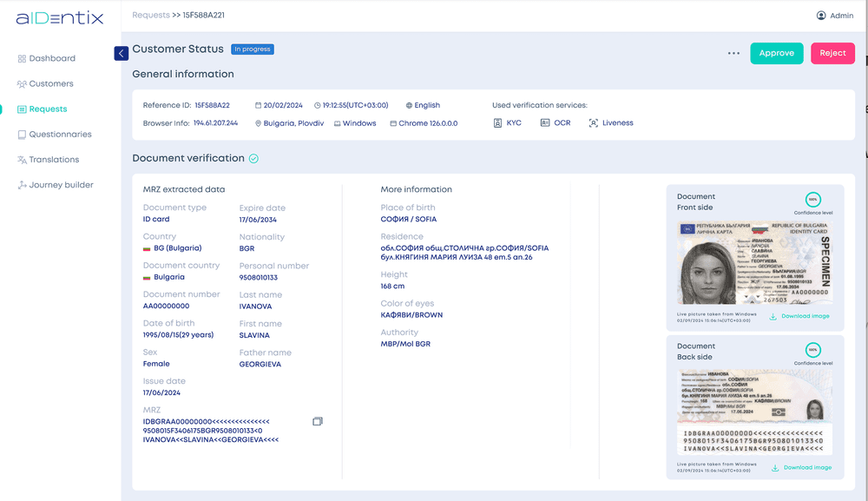Click the OCR service icon
The image size is (868, 501).
545,123
